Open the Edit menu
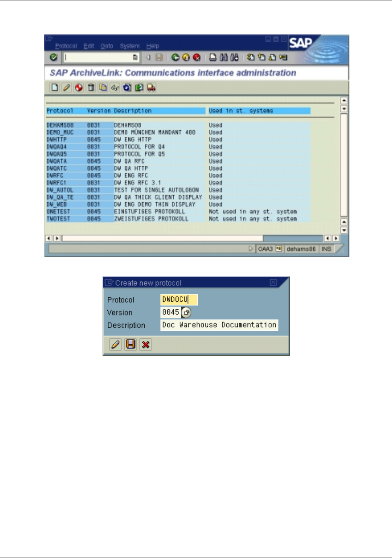The width and height of the screenshot is (392, 558). (89, 46)
